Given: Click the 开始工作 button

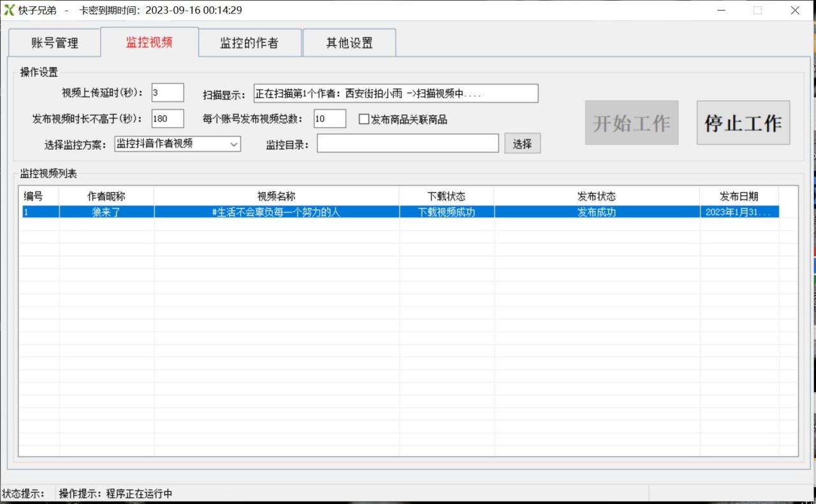Looking at the screenshot, I should point(631,122).
